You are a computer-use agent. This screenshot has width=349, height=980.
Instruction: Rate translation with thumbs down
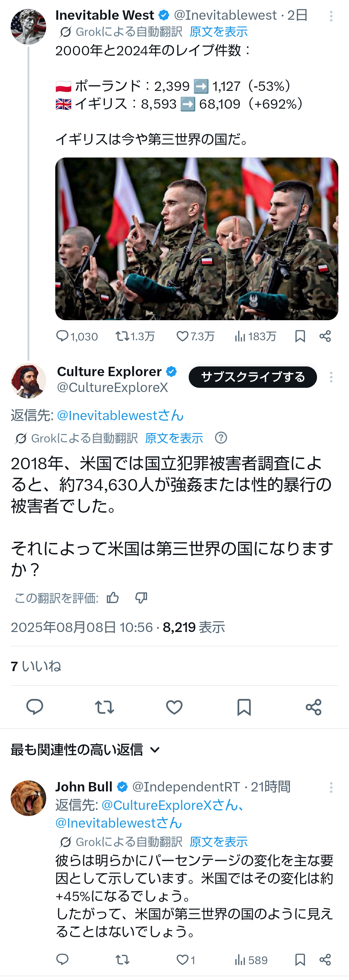tap(141, 598)
